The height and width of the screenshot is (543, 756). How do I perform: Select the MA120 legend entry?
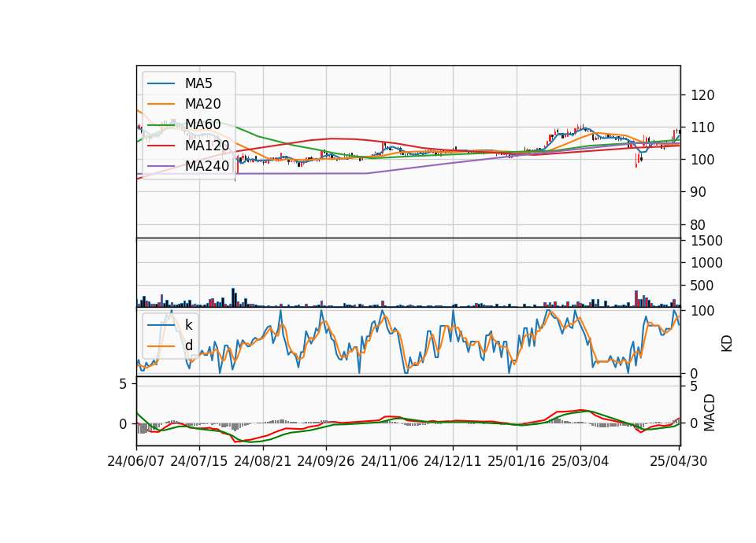[x=188, y=145]
